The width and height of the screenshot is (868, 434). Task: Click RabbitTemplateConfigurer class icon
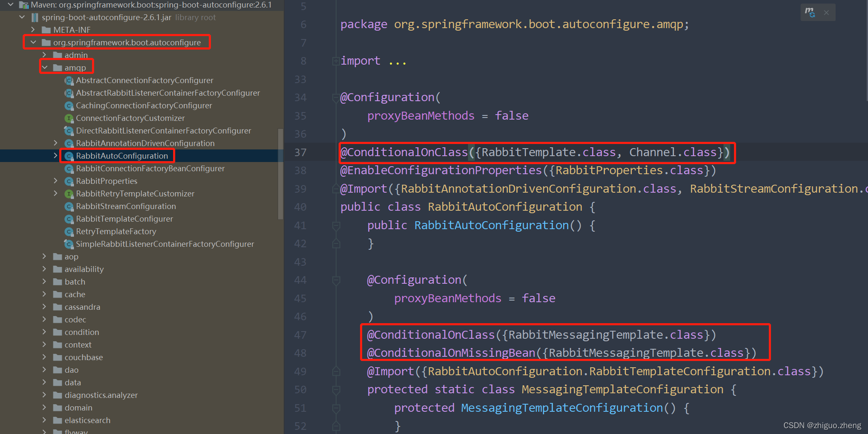pyautogui.click(x=69, y=219)
